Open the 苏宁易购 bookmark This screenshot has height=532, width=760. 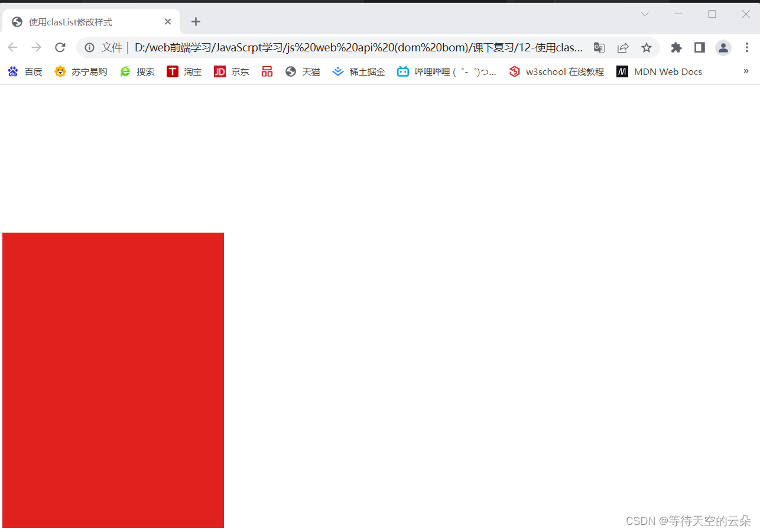tap(80, 71)
